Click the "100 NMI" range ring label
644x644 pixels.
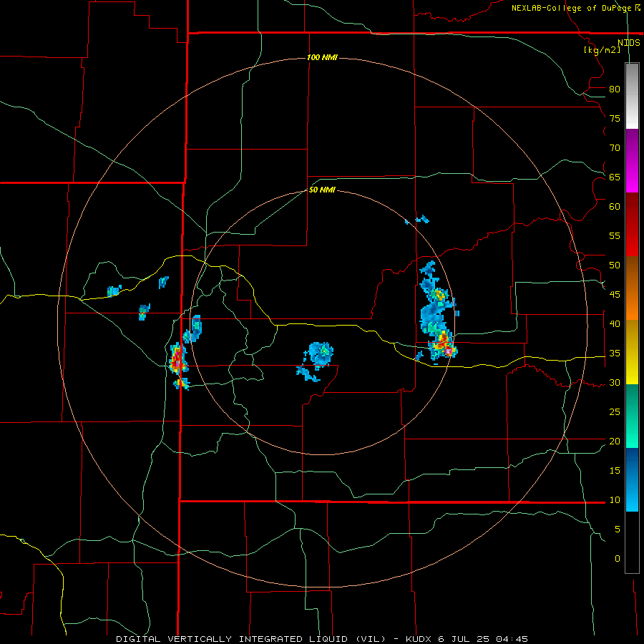pos(322,57)
